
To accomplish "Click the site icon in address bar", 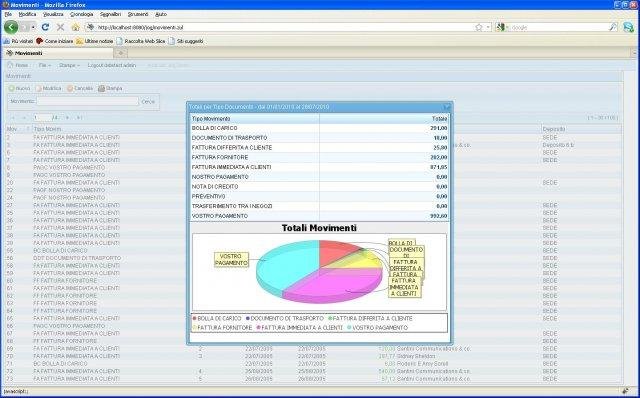I will (91, 27).
